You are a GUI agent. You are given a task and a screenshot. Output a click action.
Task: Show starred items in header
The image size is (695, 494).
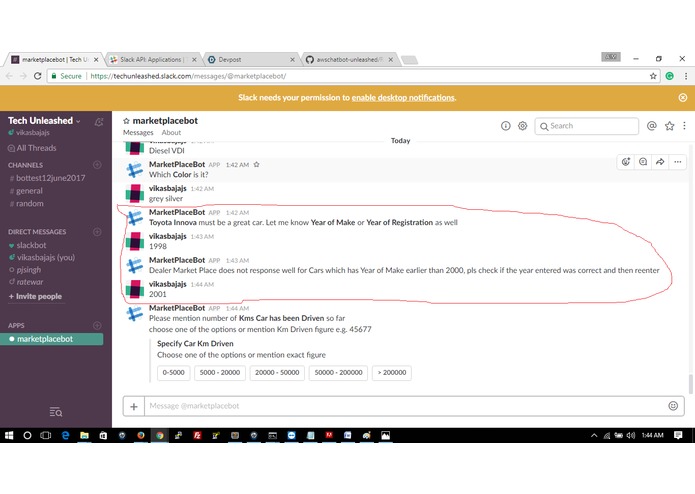click(669, 126)
